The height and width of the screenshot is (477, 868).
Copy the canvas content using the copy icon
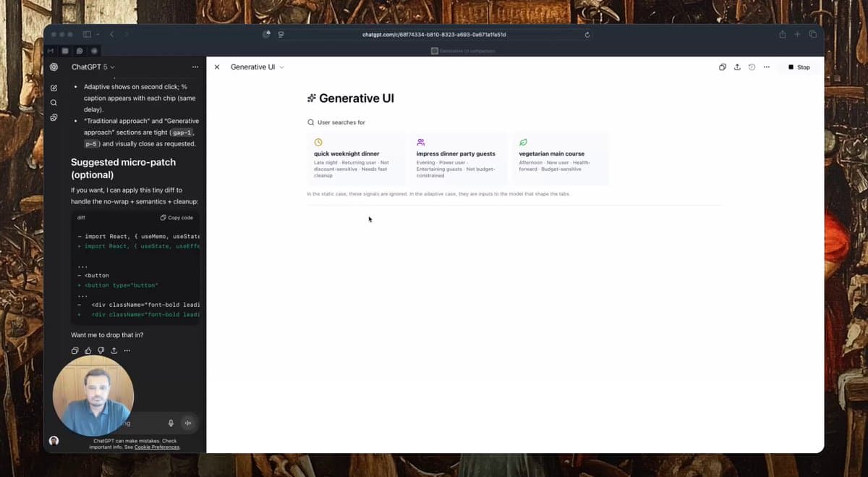click(x=723, y=67)
